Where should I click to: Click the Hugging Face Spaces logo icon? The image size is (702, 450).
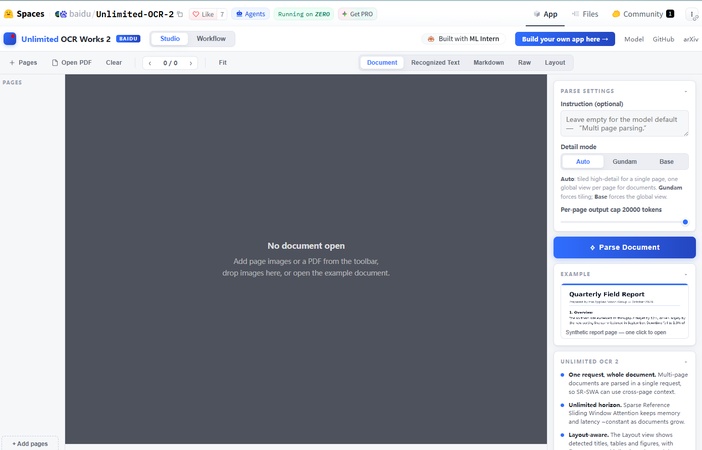8,14
